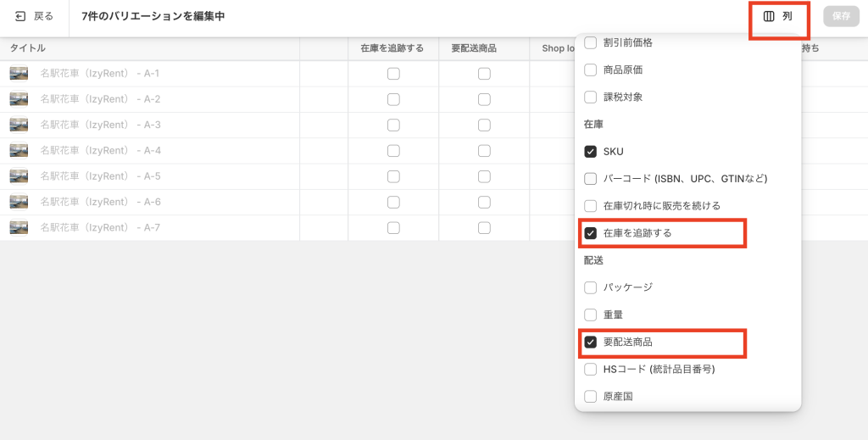This screenshot has height=440, width=868.
Task: Enable 在庫切れ時に販売を続ける column
Action: tap(591, 206)
